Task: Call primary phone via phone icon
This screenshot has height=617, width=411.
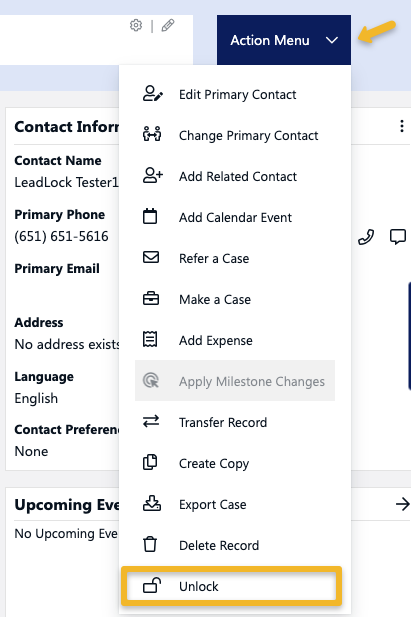Action: coord(366,237)
